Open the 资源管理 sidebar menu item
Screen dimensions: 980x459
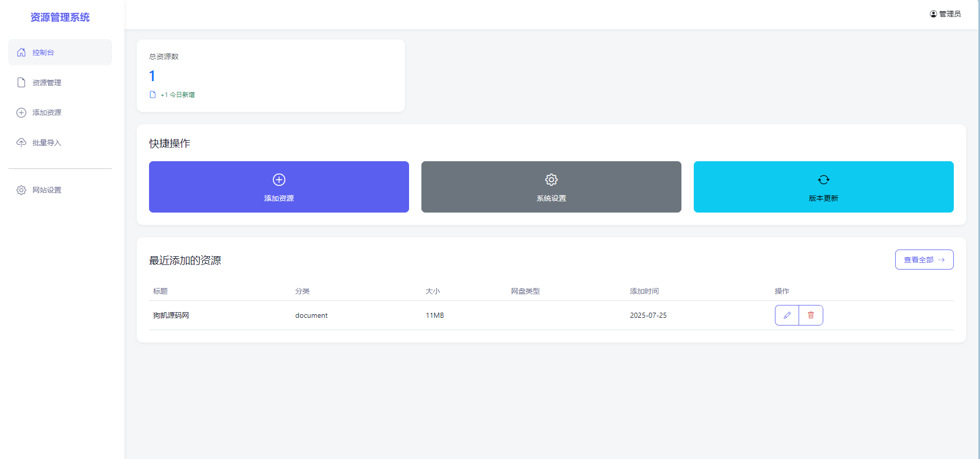click(47, 83)
